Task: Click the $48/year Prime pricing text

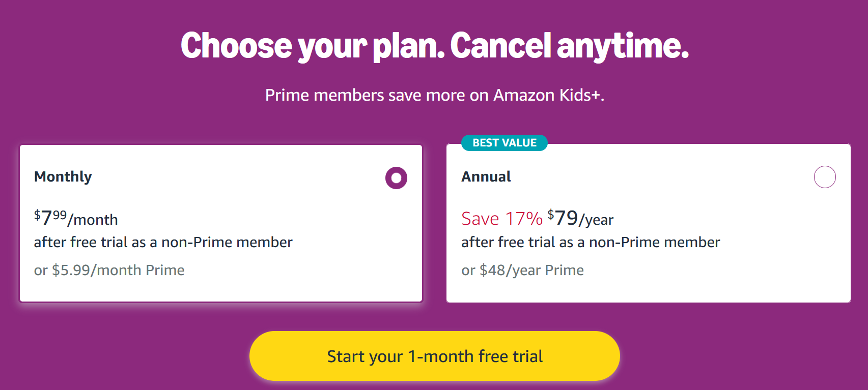Action: coord(522,270)
